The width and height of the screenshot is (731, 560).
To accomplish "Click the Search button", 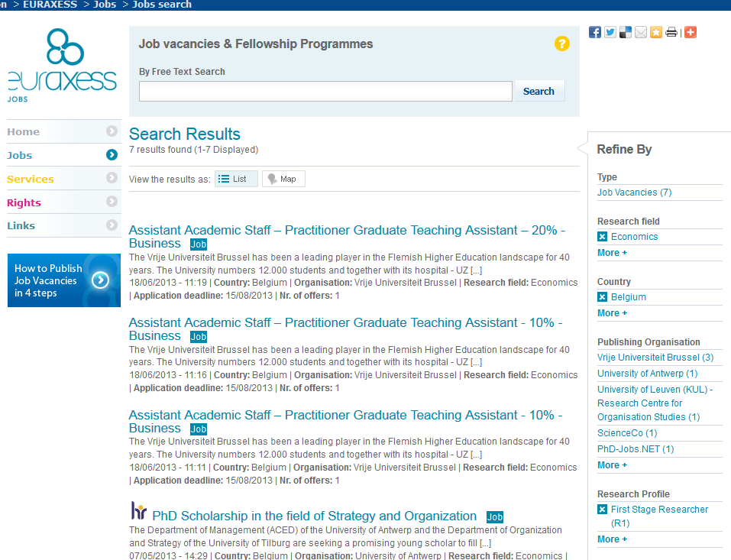I will pos(539,91).
